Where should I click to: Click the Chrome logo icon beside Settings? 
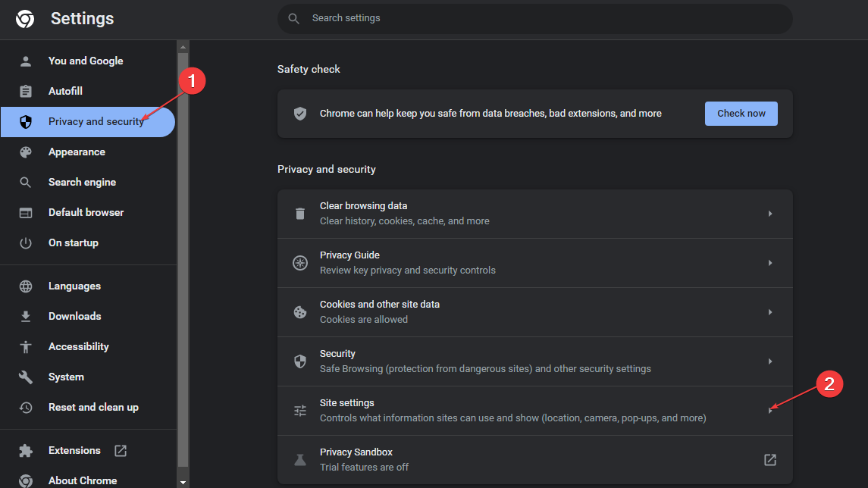(x=25, y=19)
